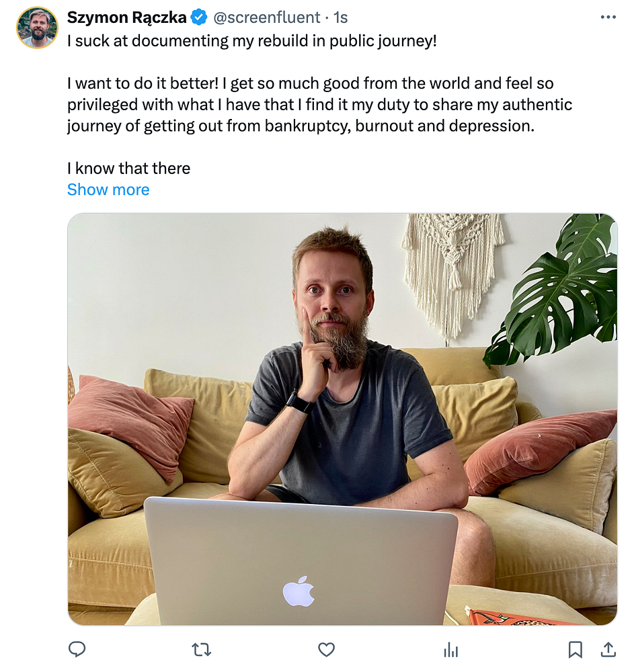Screen dimensions: 632x672
Task: Like the tweet with the heart icon
Action: click(x=326, y=650)
